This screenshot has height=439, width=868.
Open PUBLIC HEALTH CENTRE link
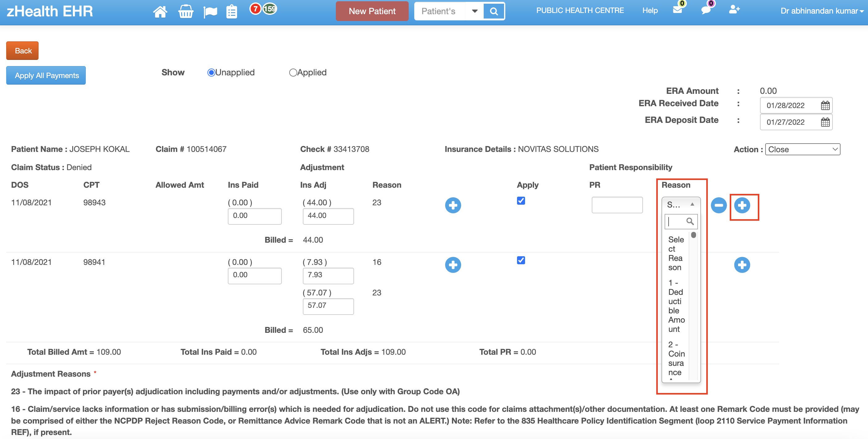pos(580,10)
